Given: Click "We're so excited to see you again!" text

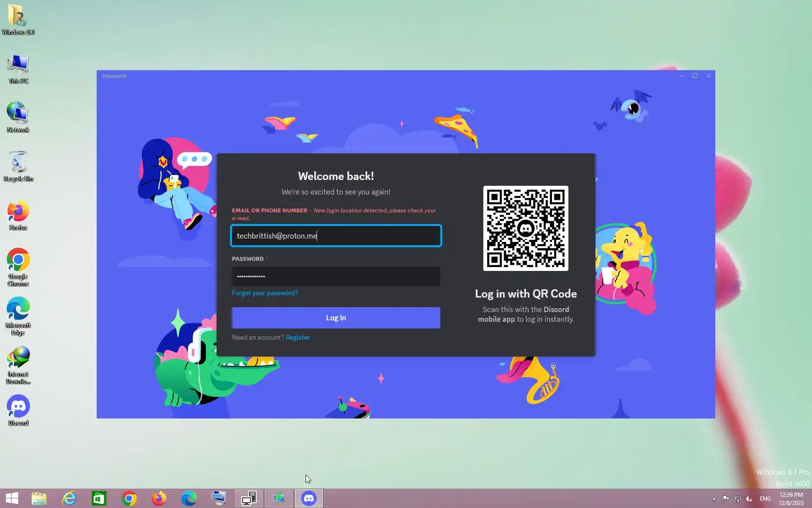Looking at the screenshot, I should tap(336, 192).
